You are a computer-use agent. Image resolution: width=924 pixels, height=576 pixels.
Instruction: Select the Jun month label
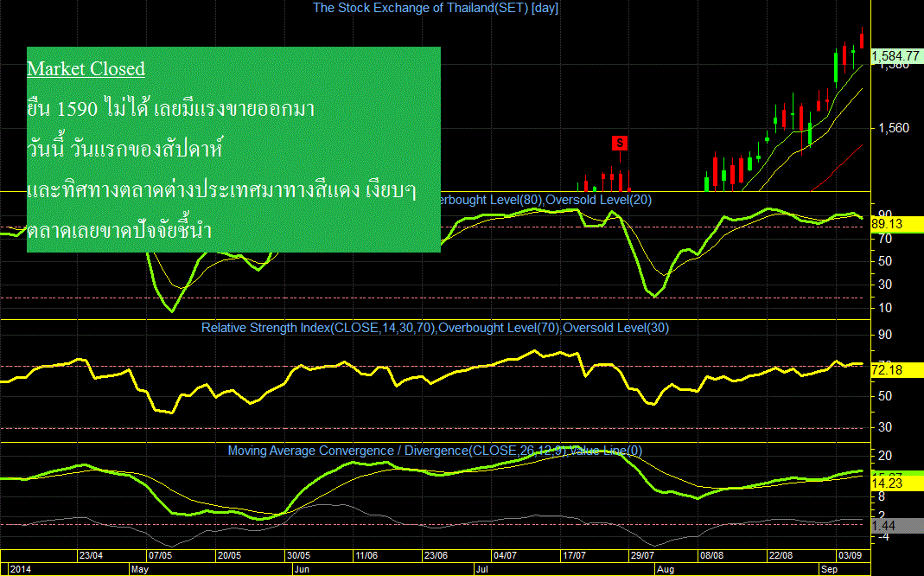pyautogui.click(x=302, y=570)
